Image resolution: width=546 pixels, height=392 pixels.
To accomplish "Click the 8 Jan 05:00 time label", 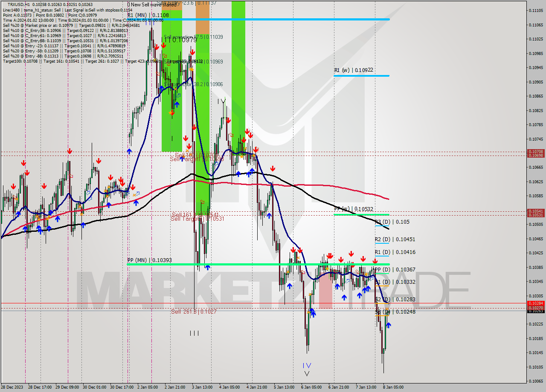I will pyautogui.click(x=393, y=387).
